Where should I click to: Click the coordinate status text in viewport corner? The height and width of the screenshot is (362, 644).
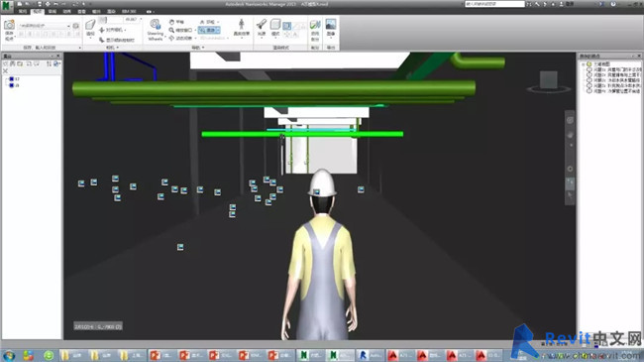coord(98,326)
